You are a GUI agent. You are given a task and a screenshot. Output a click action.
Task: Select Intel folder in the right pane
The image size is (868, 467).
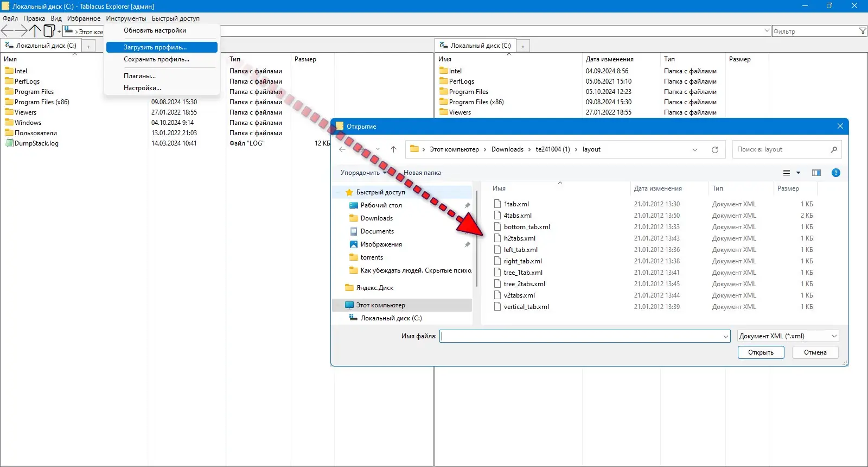click(455, 71)
